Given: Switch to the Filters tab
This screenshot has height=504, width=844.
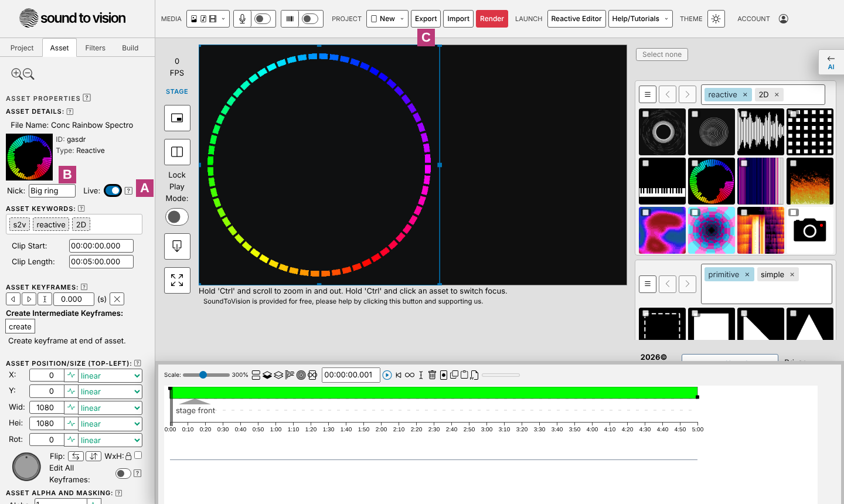Looking at the screenshot, I should pyautogui.click(x=95, y=48).
